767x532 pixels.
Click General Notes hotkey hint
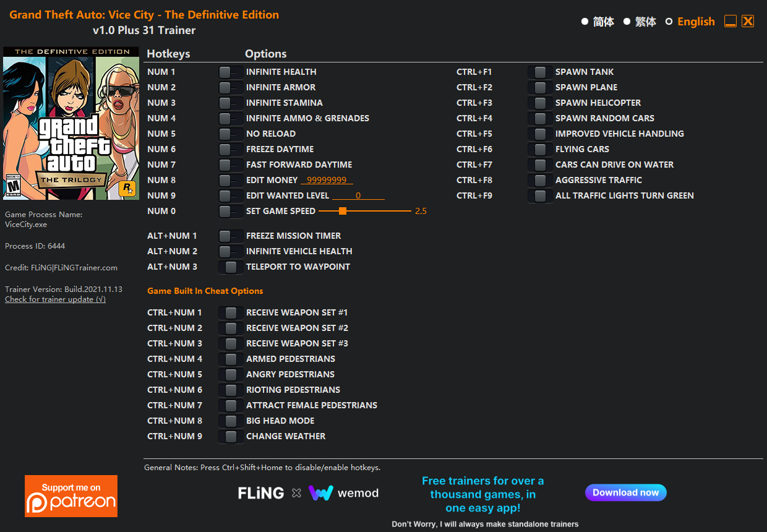[262, 468]
